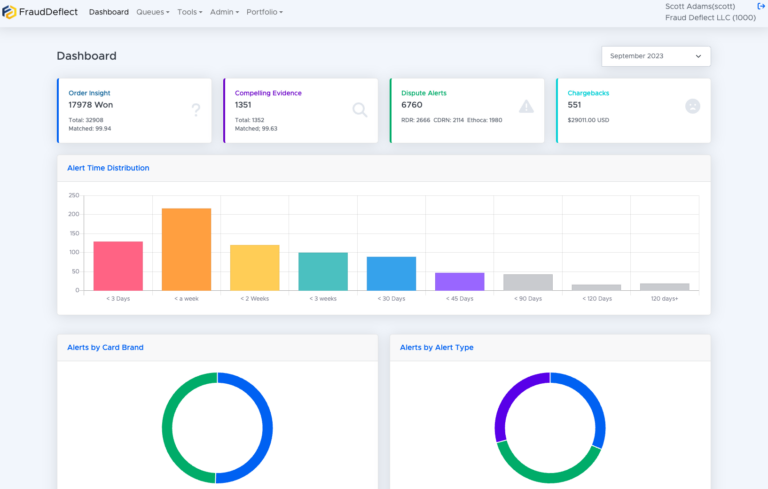The height and width of the screenshot is (489, 768).
Task: Click the yellow '< 2 Weeks' bar
Action: pos(255,268)
